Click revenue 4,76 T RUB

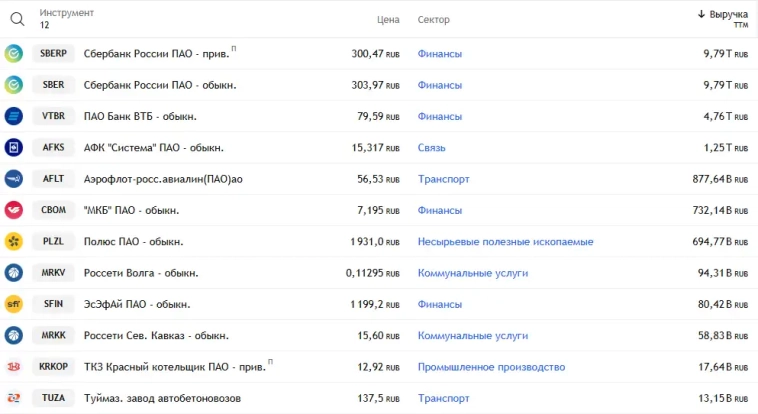(726, 117)
